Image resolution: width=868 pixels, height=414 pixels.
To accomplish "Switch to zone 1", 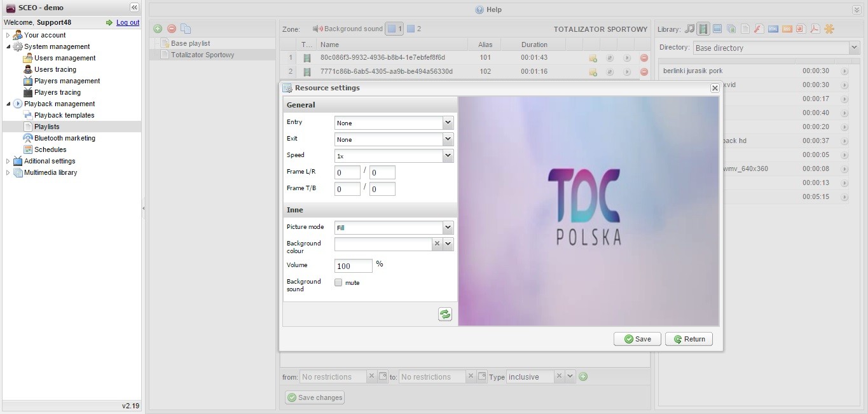I will click(394, 29).
